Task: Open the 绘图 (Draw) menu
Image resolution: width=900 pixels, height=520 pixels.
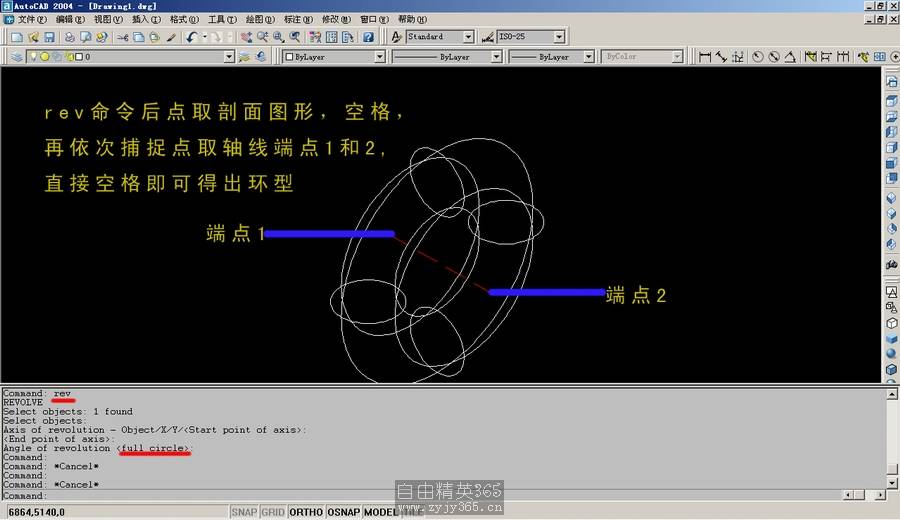Action: click(258, 19)
